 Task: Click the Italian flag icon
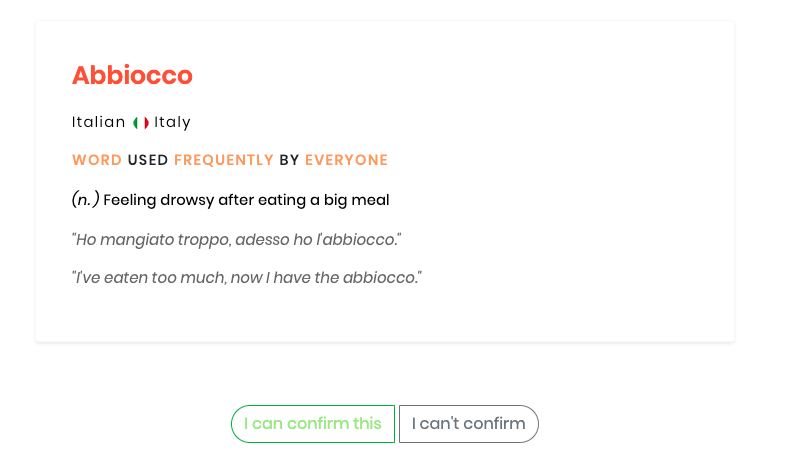pyautogui.click(x=141, y=123)
